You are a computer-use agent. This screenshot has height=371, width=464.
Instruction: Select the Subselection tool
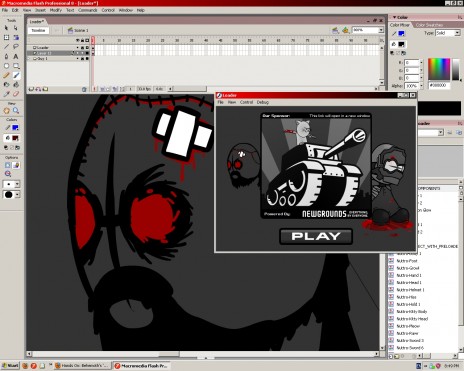[x=16, y=28]
